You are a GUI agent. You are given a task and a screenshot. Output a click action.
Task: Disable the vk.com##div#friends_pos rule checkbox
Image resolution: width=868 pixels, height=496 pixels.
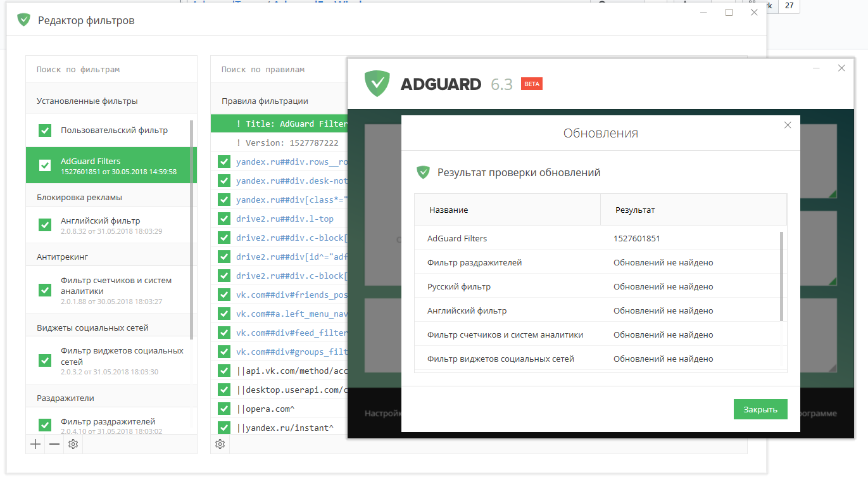224,295
